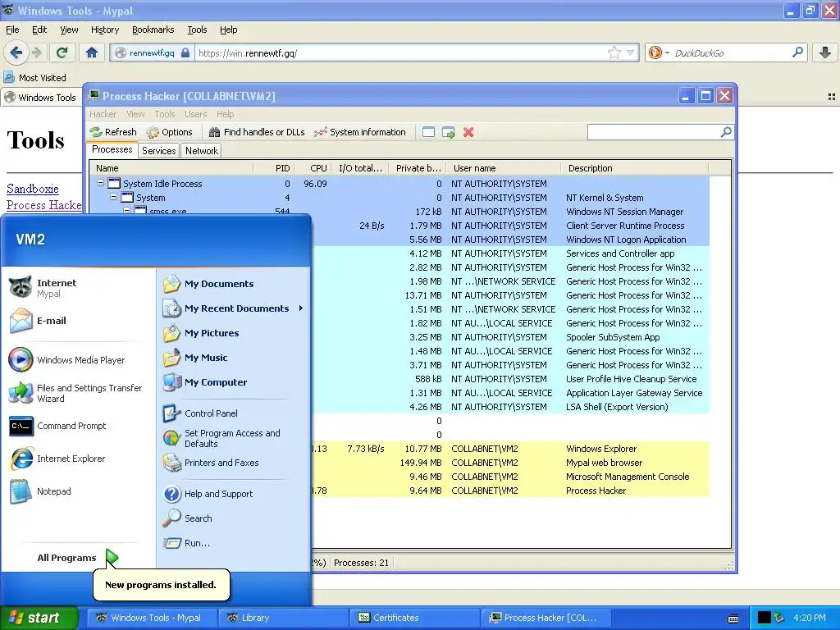Launch Windows Media Player
This screenshot has width=840, height=630.
[x=67, y=360]
